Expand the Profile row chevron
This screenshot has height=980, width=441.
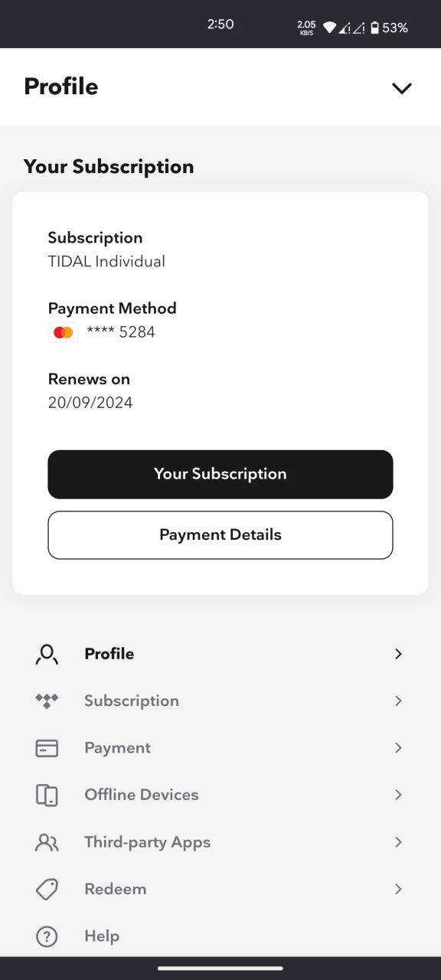pos(398,654)
